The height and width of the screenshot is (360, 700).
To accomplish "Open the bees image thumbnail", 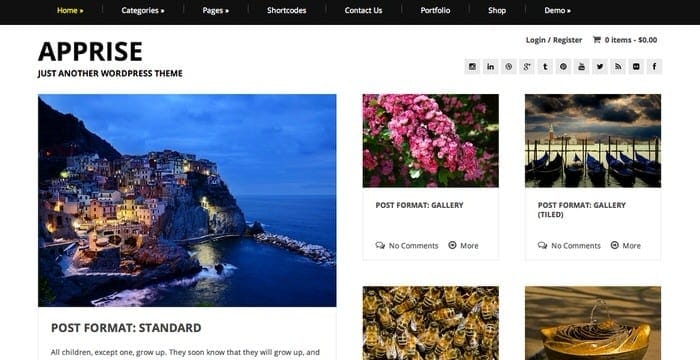I will pyautogui.click(x=431, y=323).
